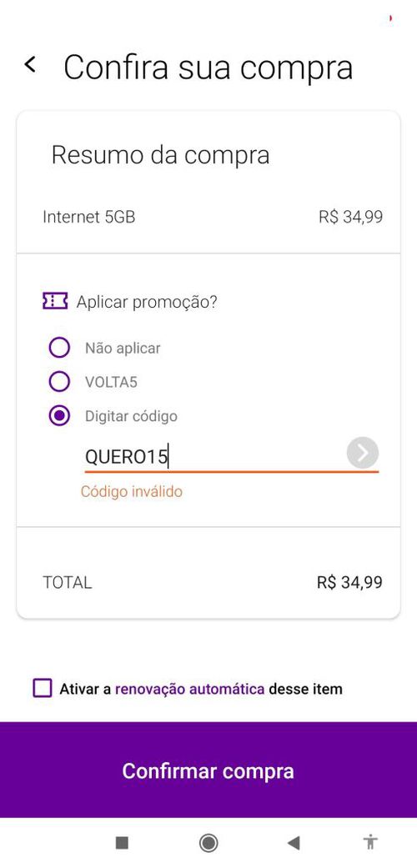417x868 pixels.
Task: Confirm purchase with Confirmar compra
Action: (208, 770)
